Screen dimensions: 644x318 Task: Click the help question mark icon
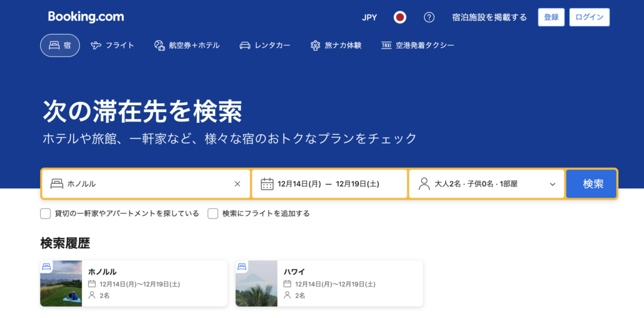pos(429,18)
